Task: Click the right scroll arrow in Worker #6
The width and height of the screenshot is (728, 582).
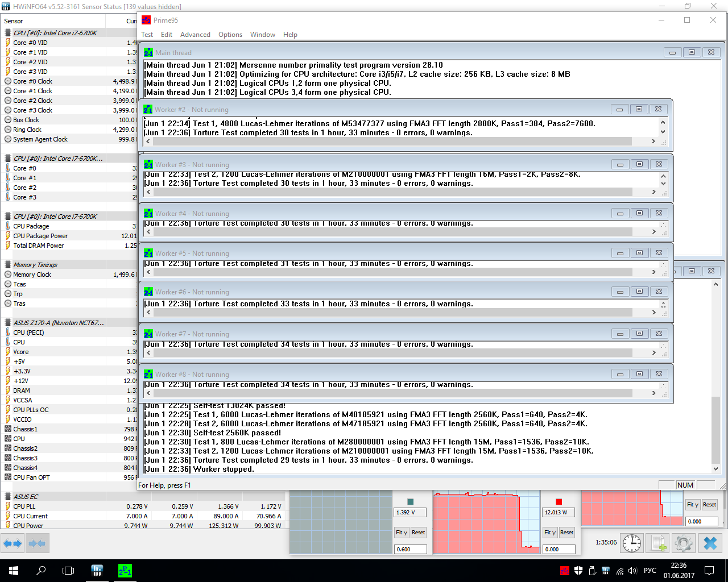Action: tap(654, 313)
